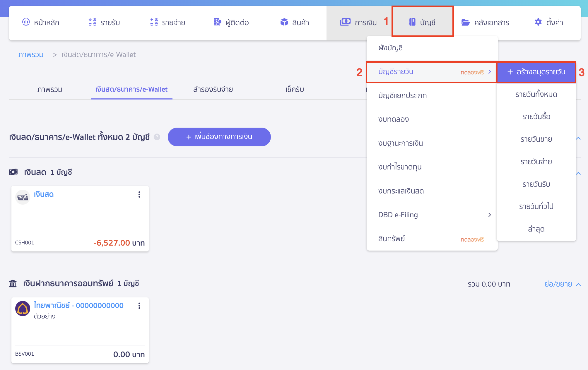Screen dimensions: 588x370
Task: Expand the บัญชีรายวัน submenu arrow
Action: 489,72
